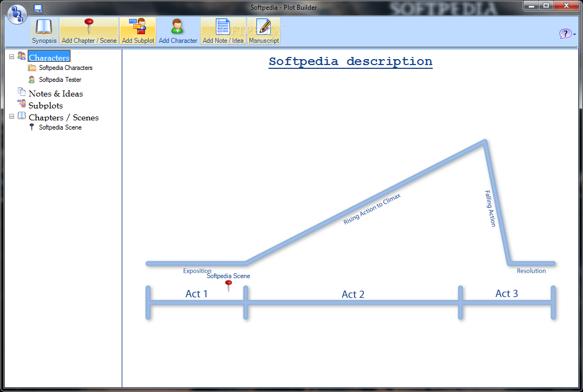Click the Rising Action to Climax label

click(372, 209)
